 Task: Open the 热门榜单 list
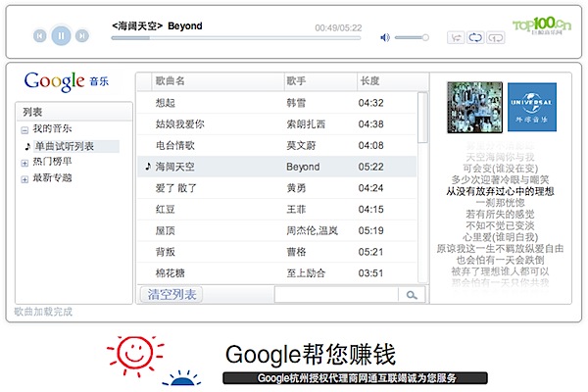52,162
